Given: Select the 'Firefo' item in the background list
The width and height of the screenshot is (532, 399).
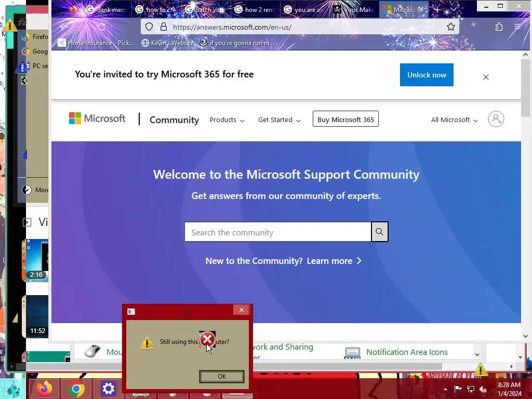Looking at the screenshot, I should coord(35,37).
